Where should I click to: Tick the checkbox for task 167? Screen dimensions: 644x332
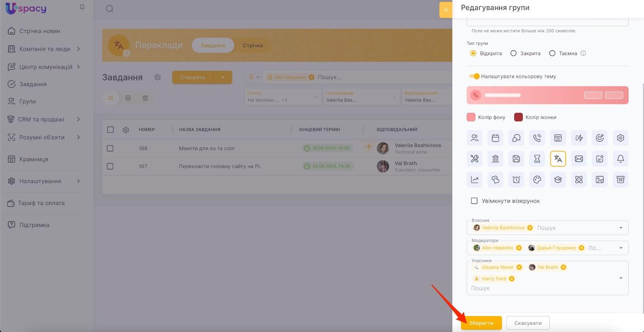(x=110, y=166)
